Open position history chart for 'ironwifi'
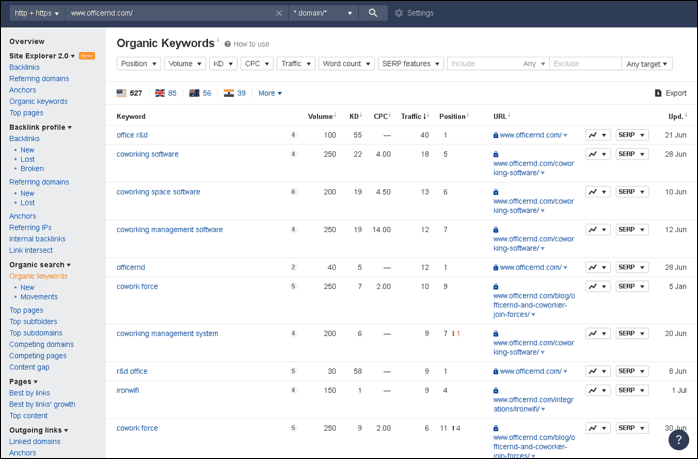The width and height of the screenshot is (698, 459). (597, 390)
